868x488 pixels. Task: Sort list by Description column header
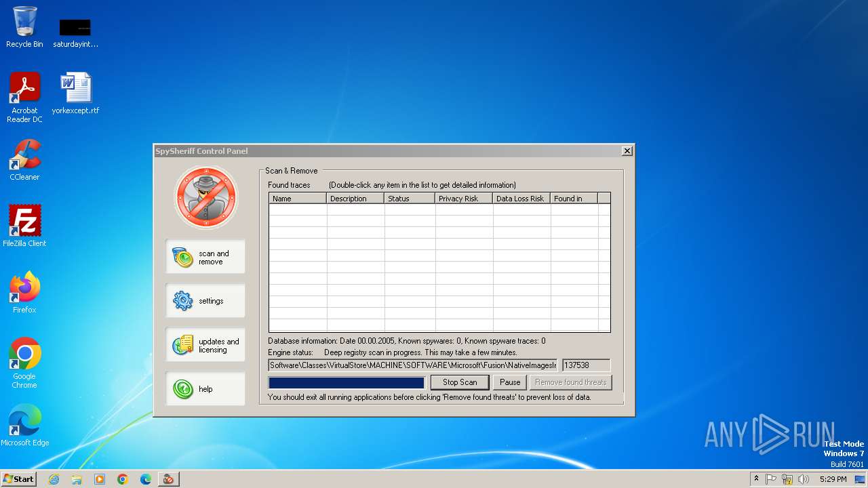click(355, 199)
